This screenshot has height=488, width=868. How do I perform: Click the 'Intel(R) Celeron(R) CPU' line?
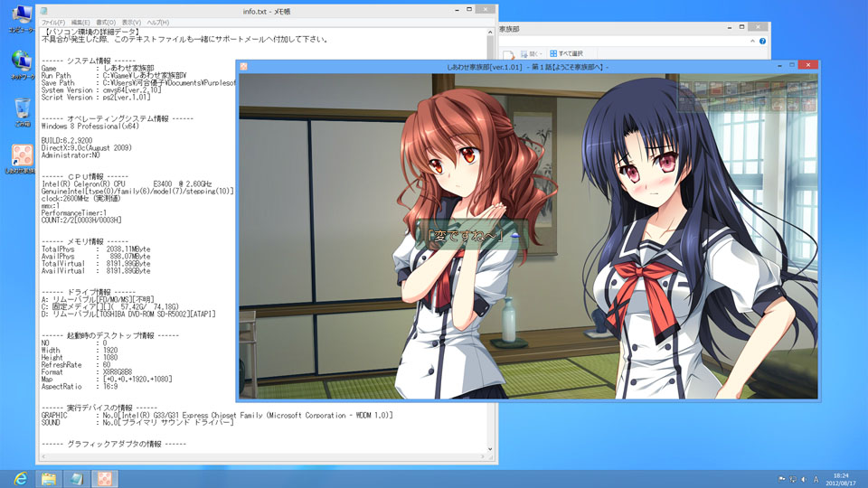[127, 183]
